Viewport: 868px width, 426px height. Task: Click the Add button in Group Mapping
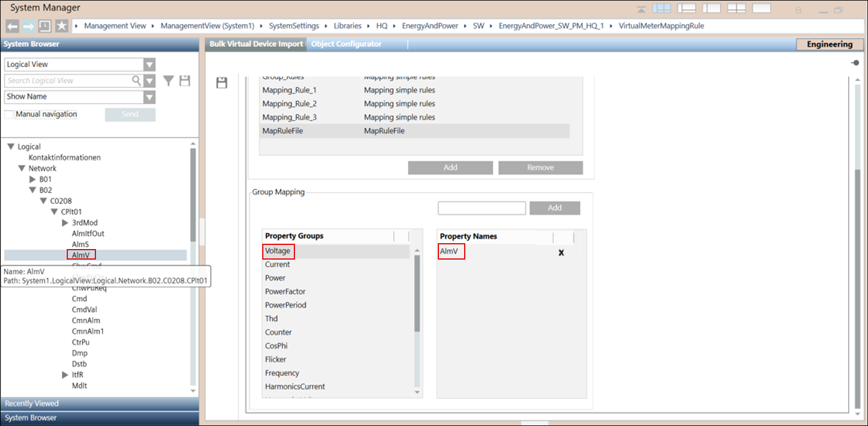click(x=554, y=208)
